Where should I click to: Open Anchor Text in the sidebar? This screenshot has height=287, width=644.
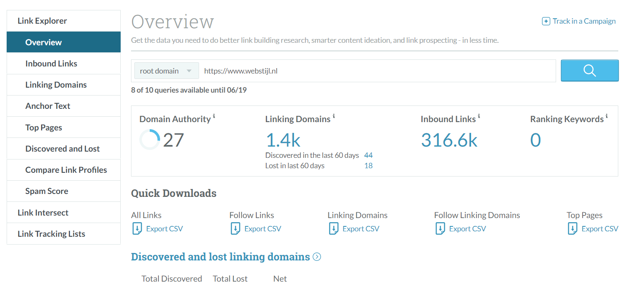[x=63, y=106]
